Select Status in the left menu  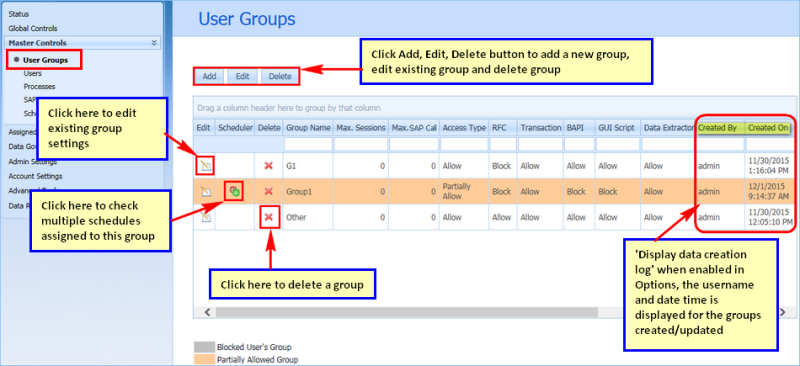coord(18,14)
